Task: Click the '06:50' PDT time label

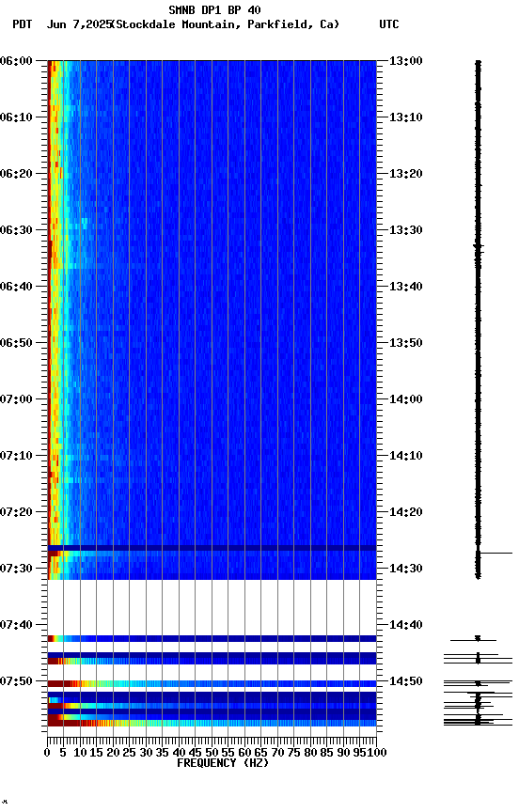Action: (16, 343)
